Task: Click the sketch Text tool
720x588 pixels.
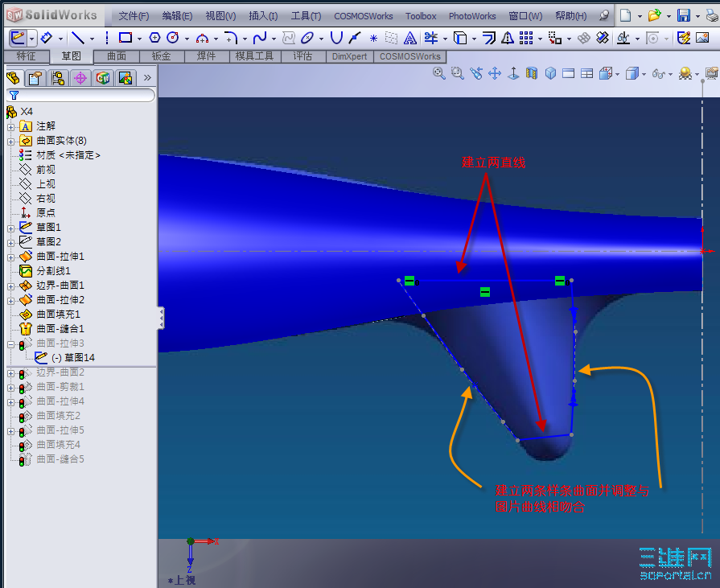Action: coord(410,38)
